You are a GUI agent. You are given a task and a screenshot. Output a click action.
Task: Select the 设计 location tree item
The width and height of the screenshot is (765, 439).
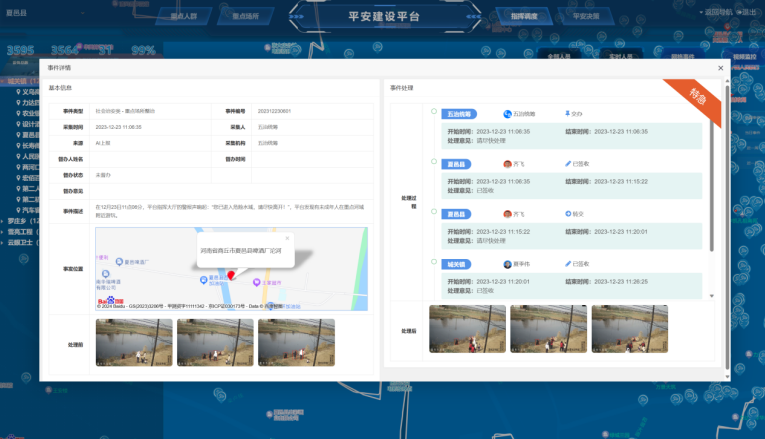point(27,124)
